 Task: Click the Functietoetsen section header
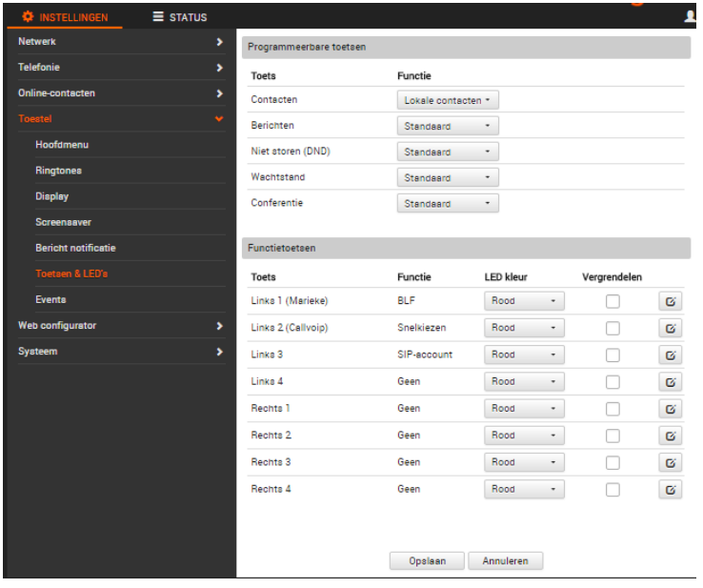[x=468, y=250]
